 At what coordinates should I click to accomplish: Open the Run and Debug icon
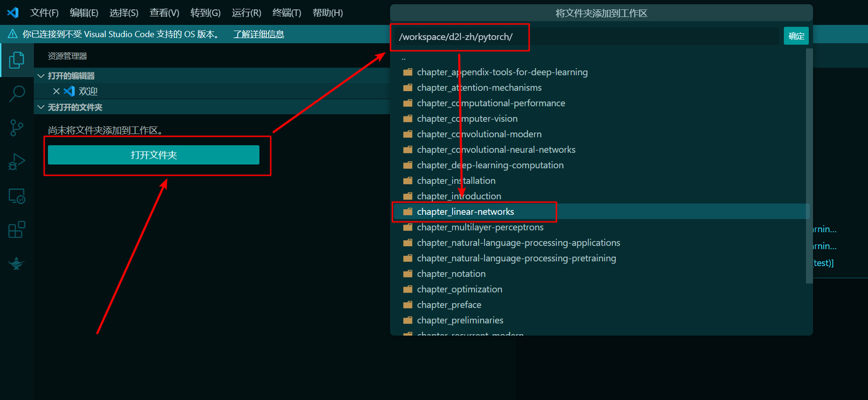pos(16,161)
